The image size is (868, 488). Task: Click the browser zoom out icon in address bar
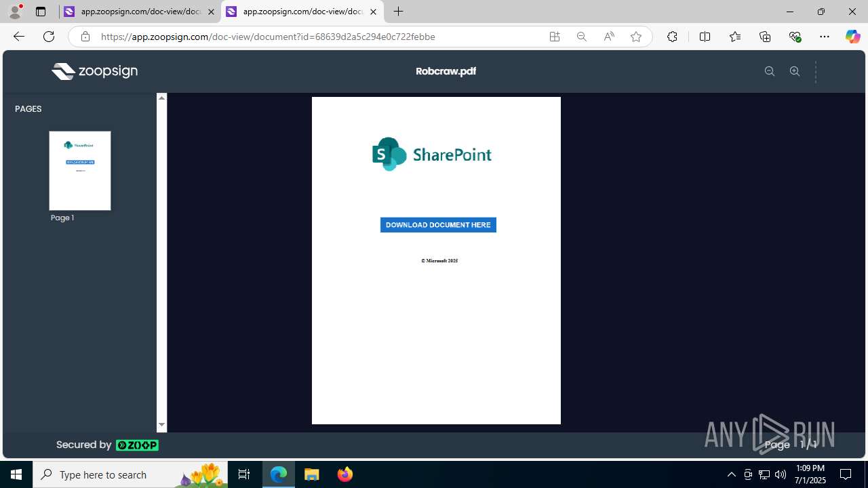pyautogui.click(x=582, y=37)
